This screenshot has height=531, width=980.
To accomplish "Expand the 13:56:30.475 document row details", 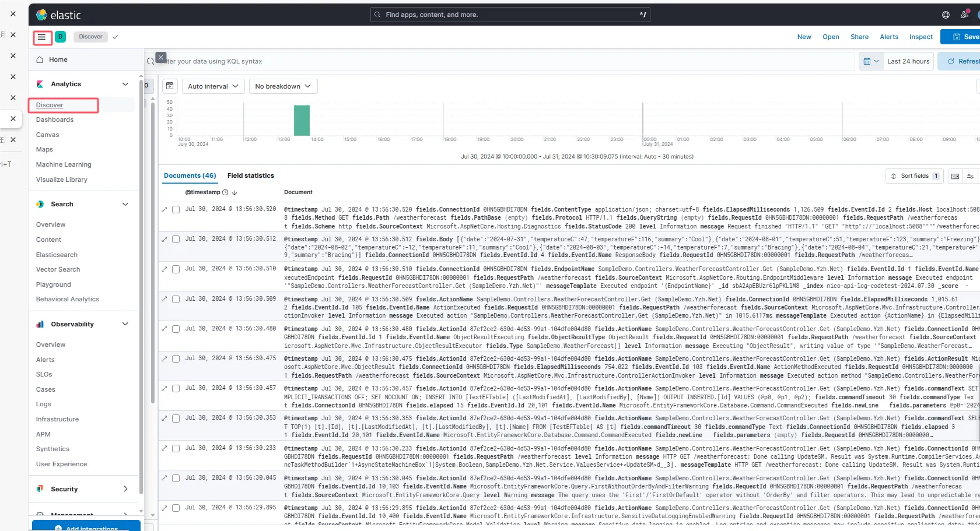I will (x=164, y=358).
